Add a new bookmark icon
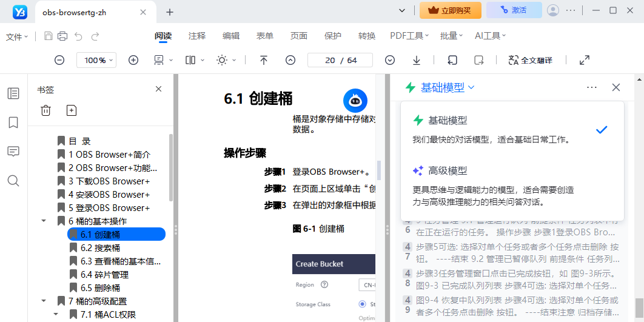The width and height of the screenshot is (644, 322). pos(72,110)
